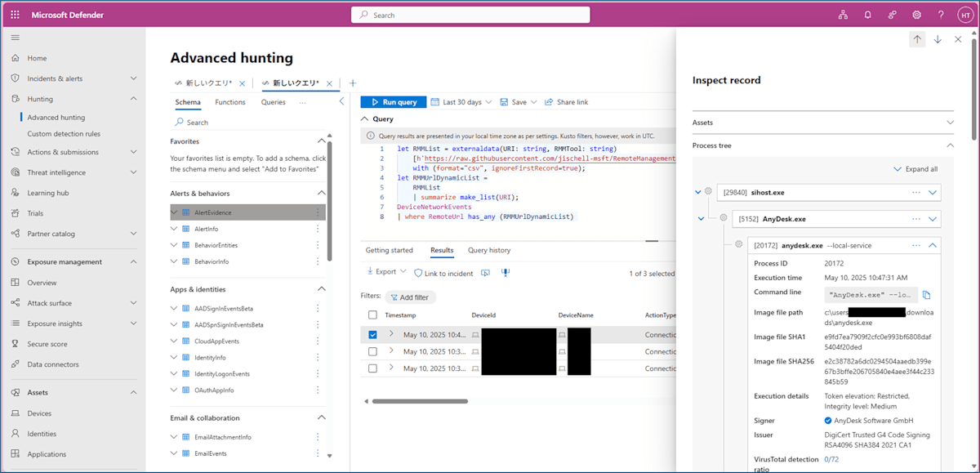This screenshot has height=473, width=980.
Task: Open the 0/72 VirusTotal ratio link
Action: (831, 459)
